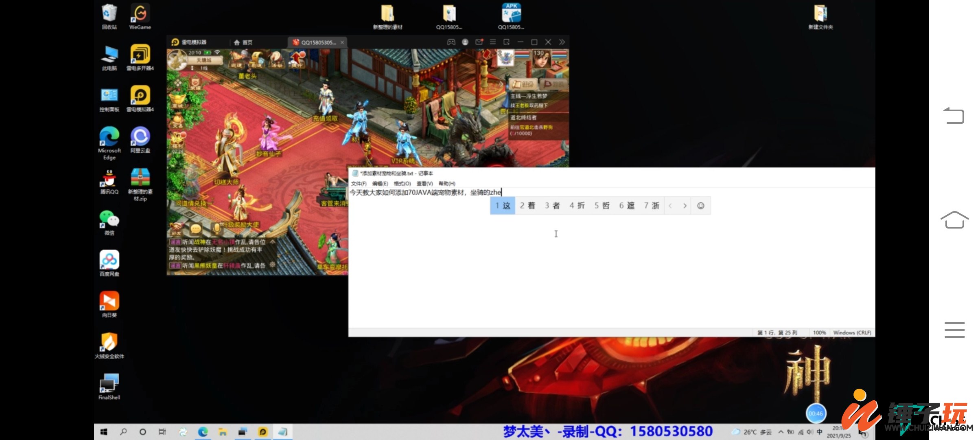Open the 雷电多开器4 multi-instance shortcut
Image resolution: width=980 pixels, height=440 pixels.
140,57
